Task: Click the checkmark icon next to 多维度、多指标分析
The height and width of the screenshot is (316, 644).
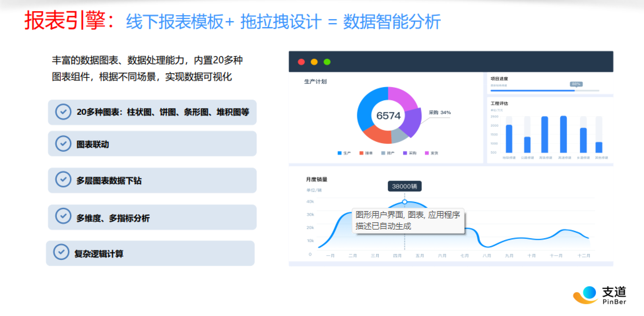Action: tap(63, 216)
